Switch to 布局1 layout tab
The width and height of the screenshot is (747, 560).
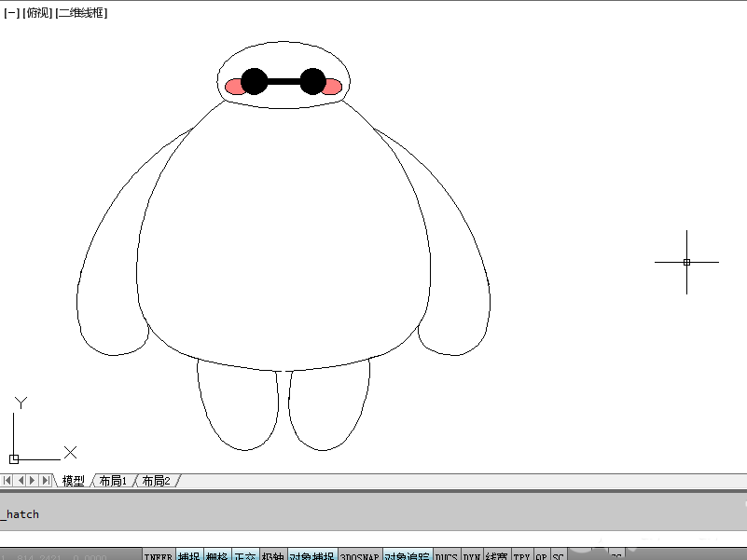113,481
